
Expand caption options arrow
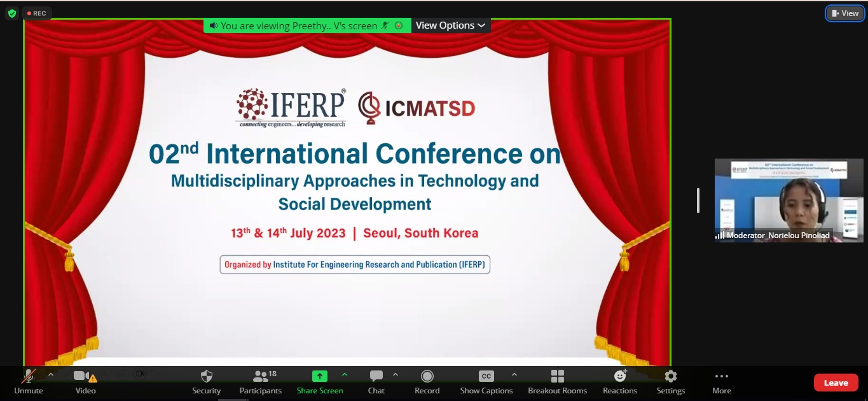point(514,374)
